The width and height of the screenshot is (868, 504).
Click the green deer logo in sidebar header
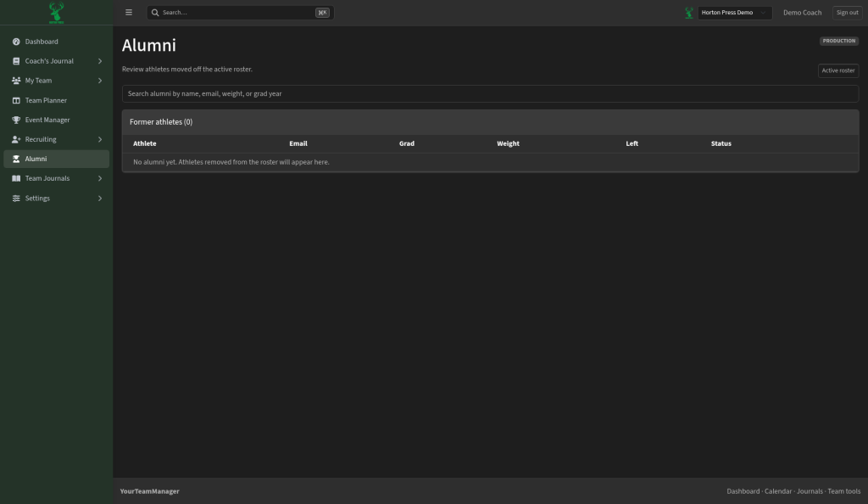57,12
